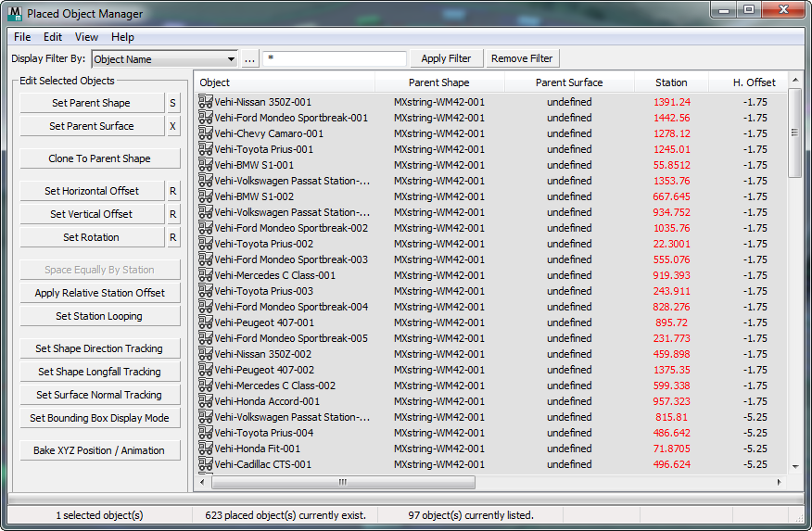Open the Help menu
This screenshot has height=531, width=812.
click(x=122, y=37)
